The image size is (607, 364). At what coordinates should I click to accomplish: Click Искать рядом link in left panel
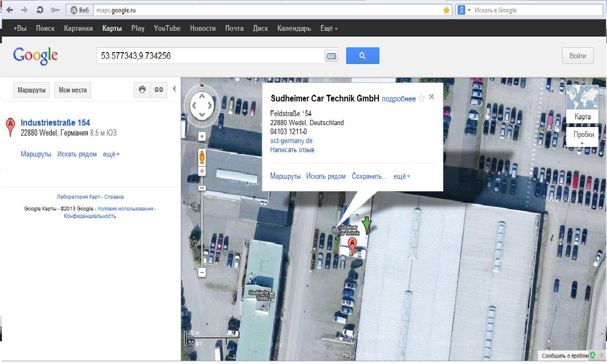tap(77, 154)
